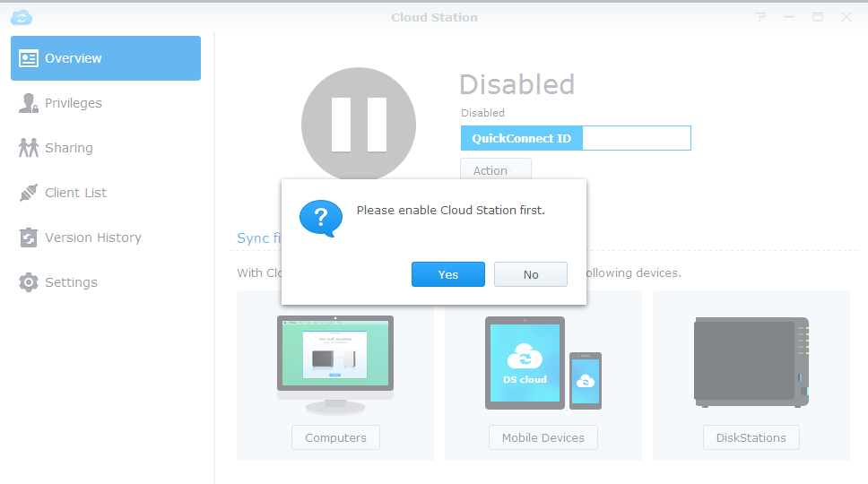Maximize the Cloud Station window
The width and height of the screenshot is (868, 484).
pos(818,17)
